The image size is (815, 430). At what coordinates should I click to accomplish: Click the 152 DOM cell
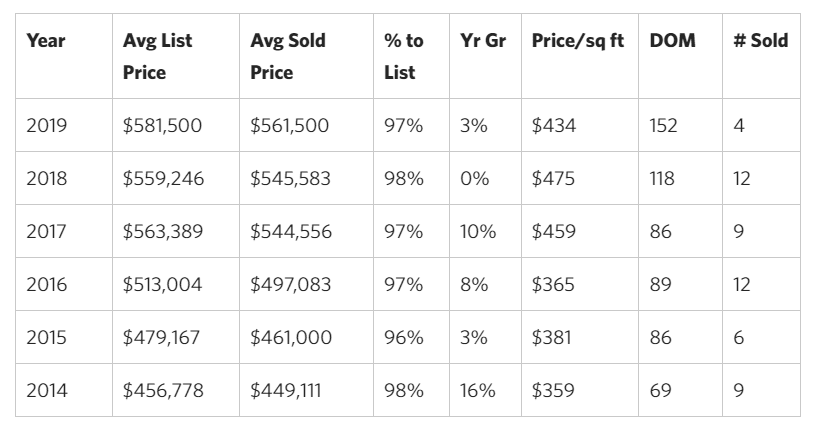pyautogui.click(x=663, y=126)
